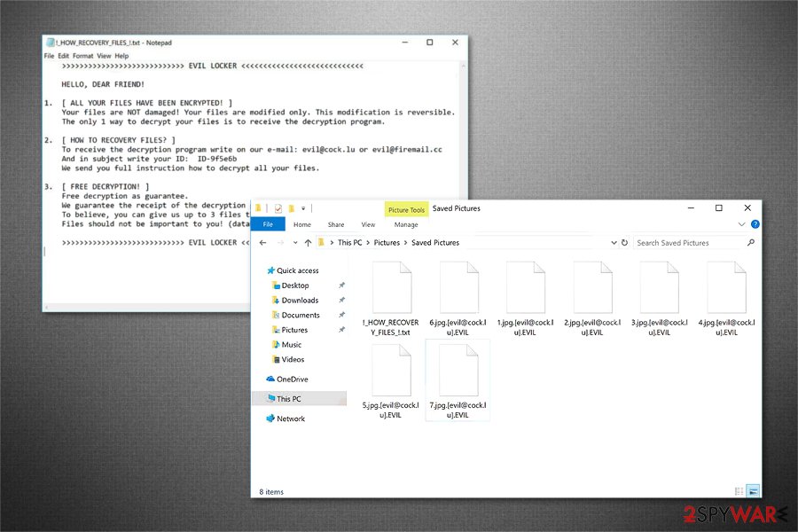
Task: Open the Music folder from the sidebar
Action: click(x=293, y=344)
